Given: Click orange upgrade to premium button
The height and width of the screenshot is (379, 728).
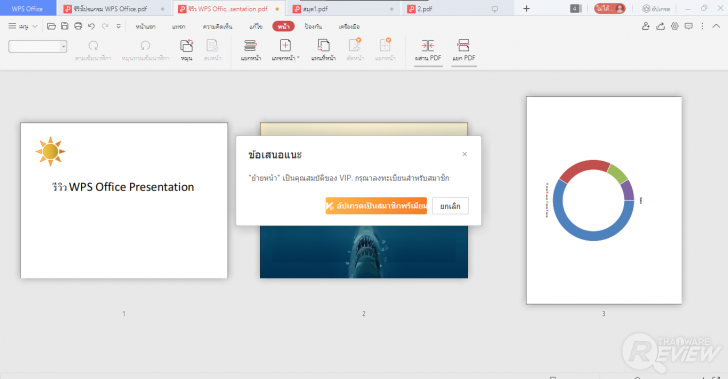Looking at the screenshot, I should click(x=376, y=206).
